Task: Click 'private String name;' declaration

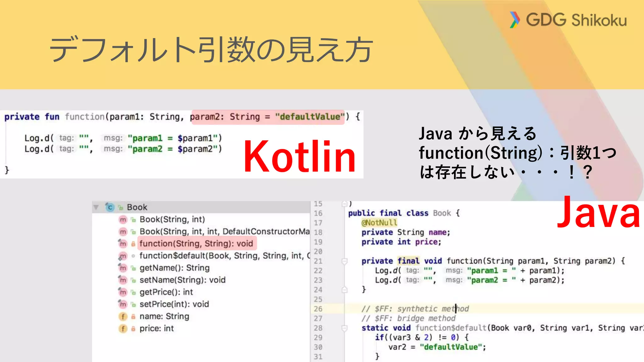Action: pyautogui.click(x=406, y=233)
